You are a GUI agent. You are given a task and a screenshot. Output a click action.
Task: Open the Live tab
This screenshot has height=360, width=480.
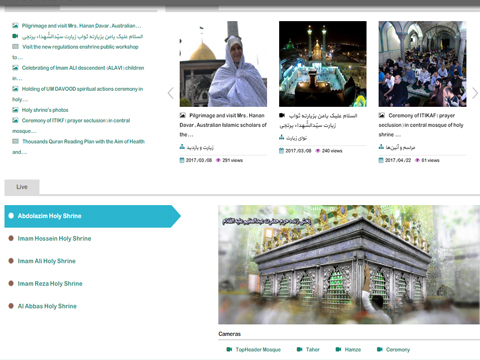[22, 187]
